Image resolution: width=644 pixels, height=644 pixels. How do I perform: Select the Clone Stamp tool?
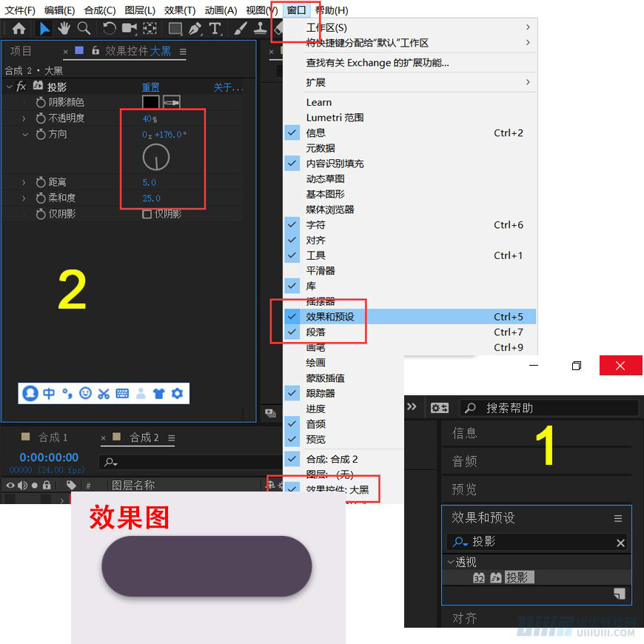coord(260,30)
